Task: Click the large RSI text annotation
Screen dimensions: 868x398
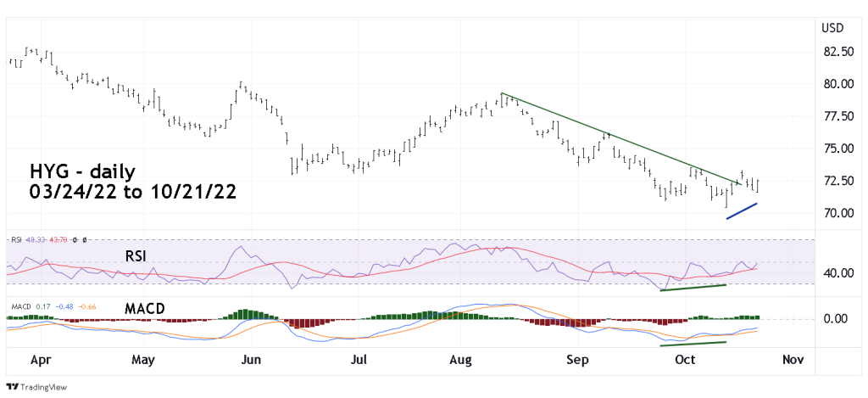Action: pos(139,253)
